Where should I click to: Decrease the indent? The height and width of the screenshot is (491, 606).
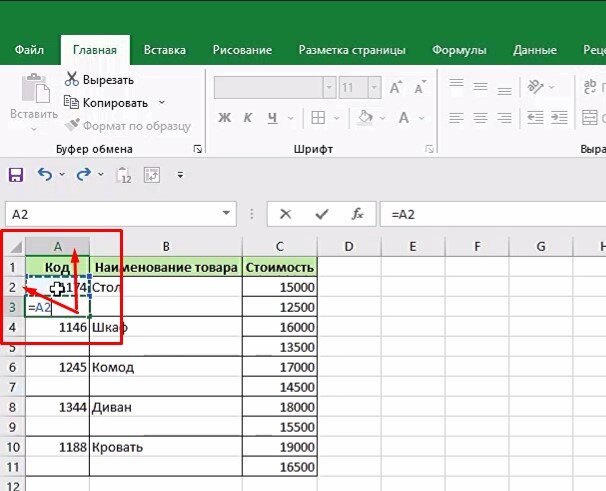[535, 118]
